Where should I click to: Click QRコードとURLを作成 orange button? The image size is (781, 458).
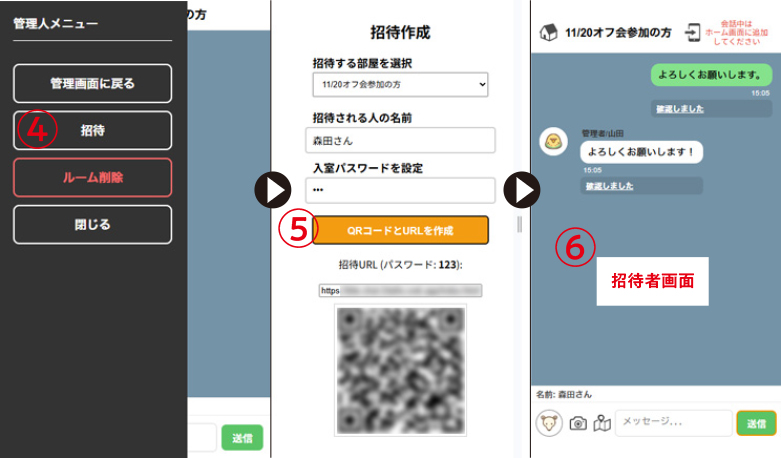pyautogui.click(x=400, y=230)
